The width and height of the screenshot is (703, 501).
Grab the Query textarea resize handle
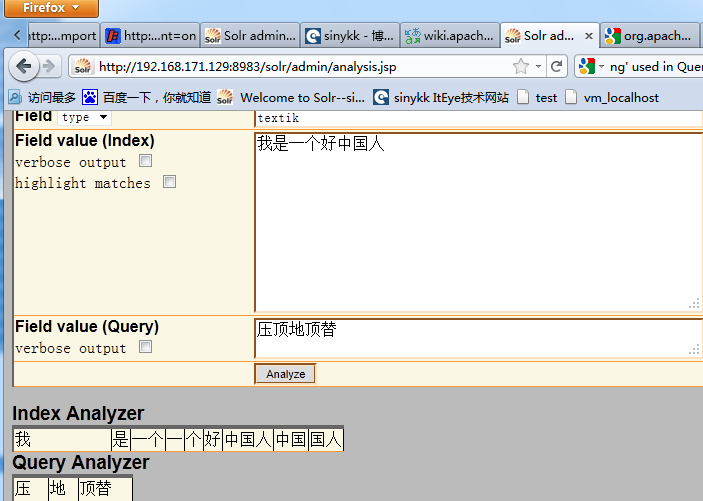pos(694,349)
